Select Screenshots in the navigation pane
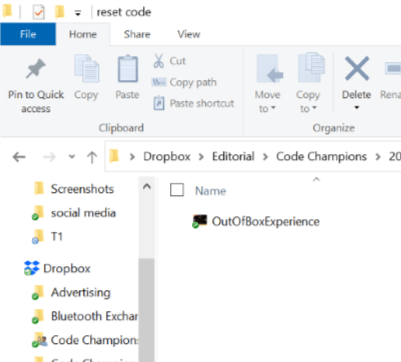The image size is (401, 362). (82, 189)
